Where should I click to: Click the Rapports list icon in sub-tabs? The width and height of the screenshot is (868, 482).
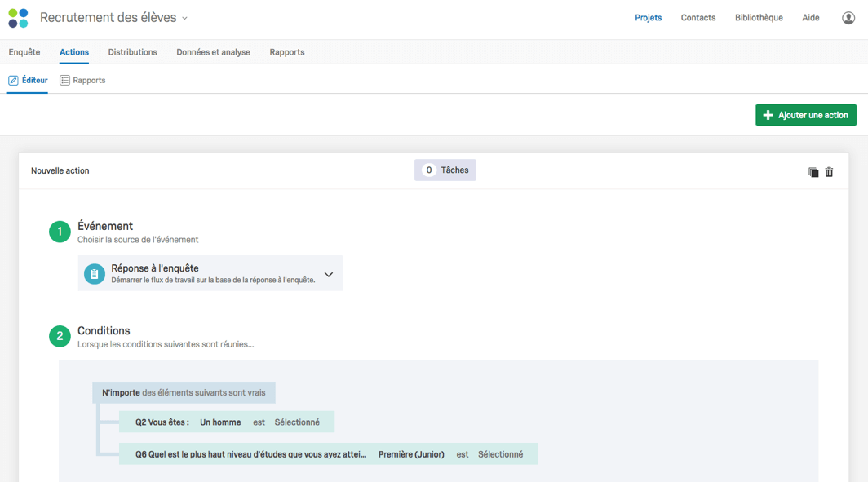(x=64, y=81)
